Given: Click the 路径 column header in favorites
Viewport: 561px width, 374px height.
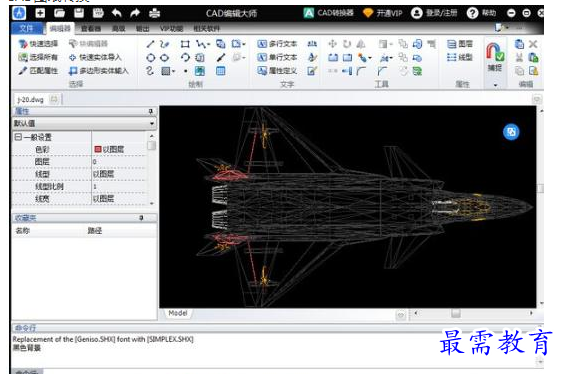Looking at the screenshot, I should tap(95, 231).
